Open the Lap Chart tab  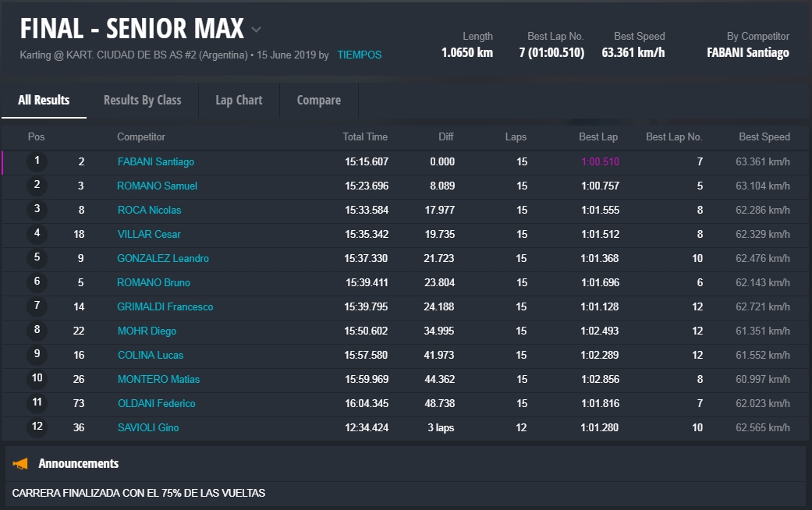pyautogui.click(x=239, y=100)
